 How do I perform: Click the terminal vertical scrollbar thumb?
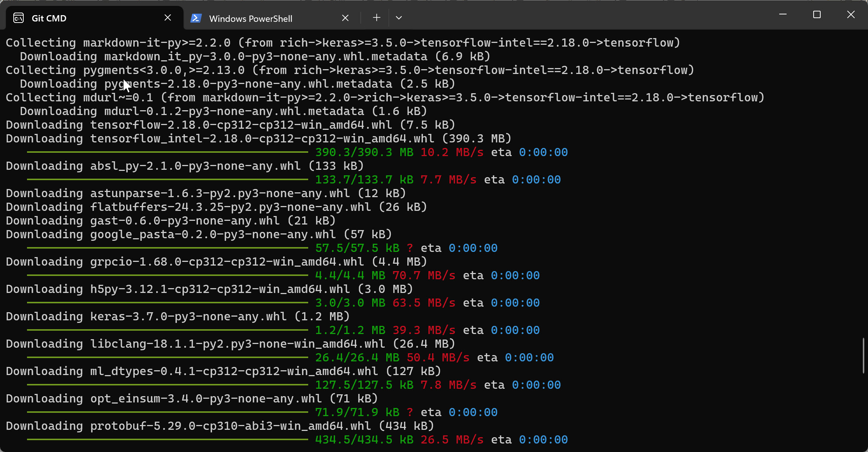point(864,355)
